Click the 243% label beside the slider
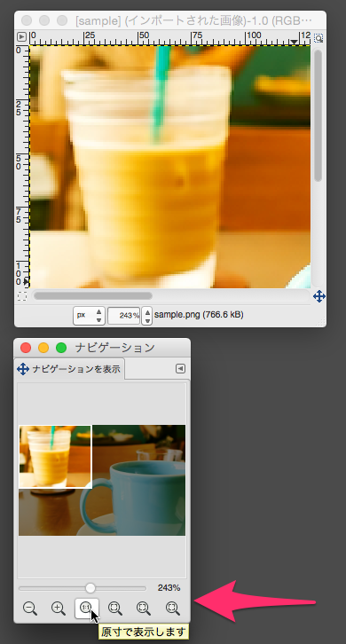Viewport: 346px width, 644px height. click(169, 588)
